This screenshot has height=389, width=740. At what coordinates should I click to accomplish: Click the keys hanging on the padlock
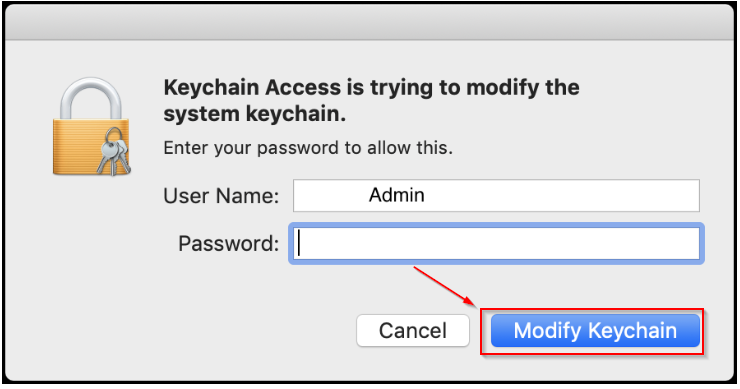114,151
